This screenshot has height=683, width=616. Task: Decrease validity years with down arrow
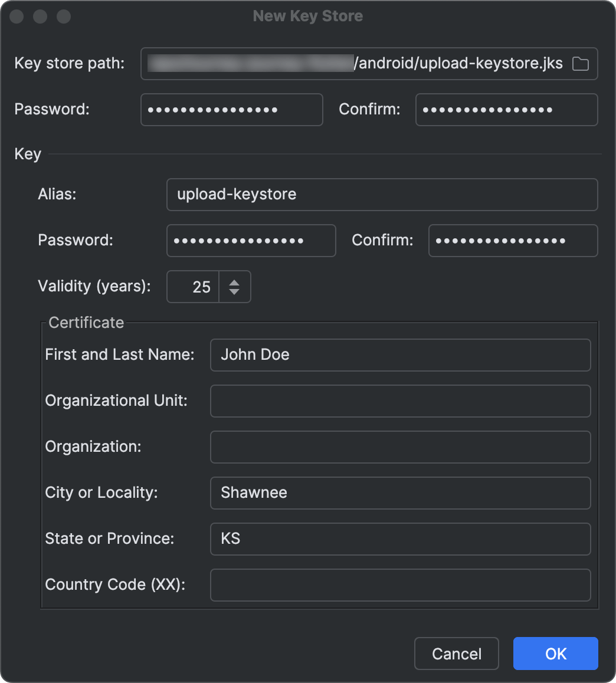(234, 291)
